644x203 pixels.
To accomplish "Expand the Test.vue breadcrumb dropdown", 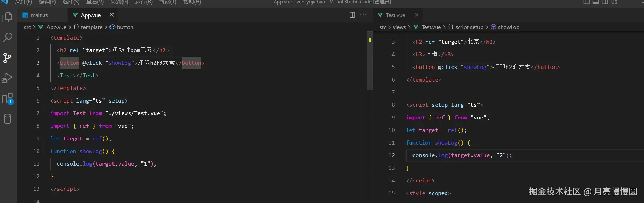I will [x=431, y=27].
